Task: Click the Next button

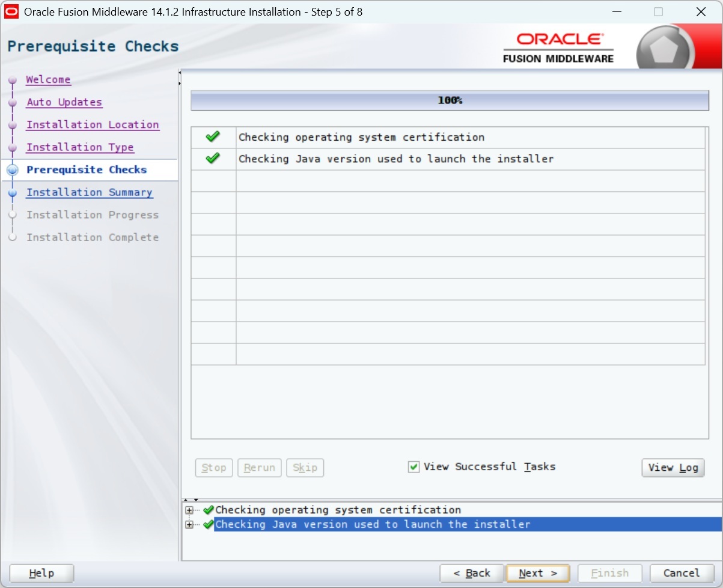Action: [x=538, y=573]
